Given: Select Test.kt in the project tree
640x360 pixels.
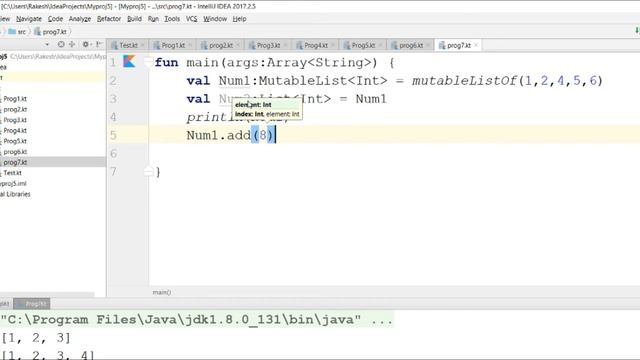Looking at the screenshot, I should point(12,173).
